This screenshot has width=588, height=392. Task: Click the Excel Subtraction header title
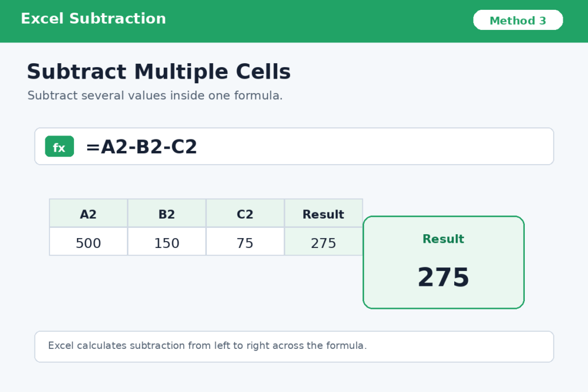pos(94,19)
